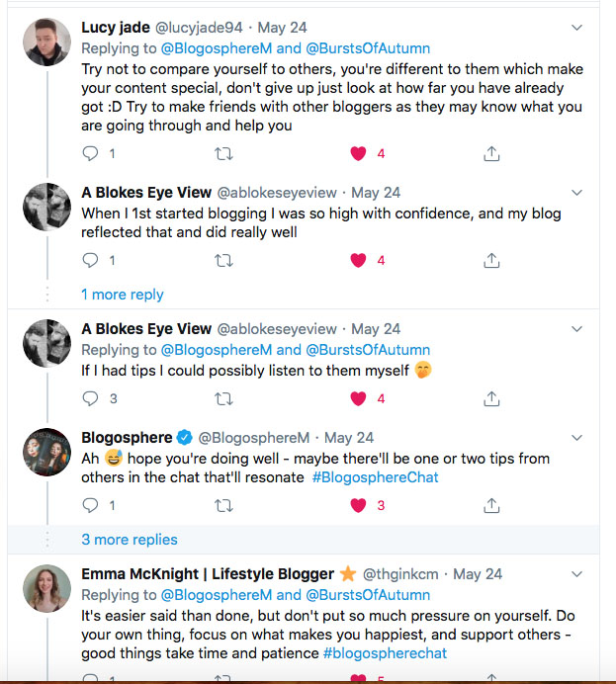Open Lucy jade's profile avatar
Screen dimensions: 616x684
[x=46, y=42]
